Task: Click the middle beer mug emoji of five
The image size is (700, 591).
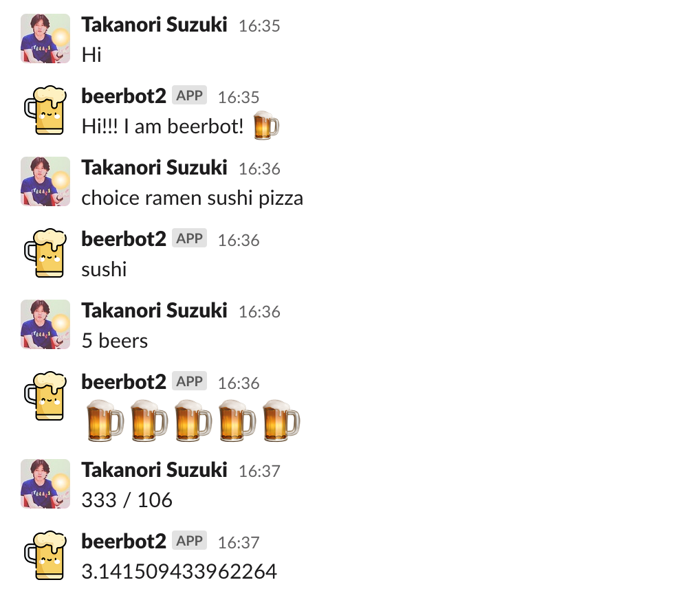Action: click(x=193, y=421)
